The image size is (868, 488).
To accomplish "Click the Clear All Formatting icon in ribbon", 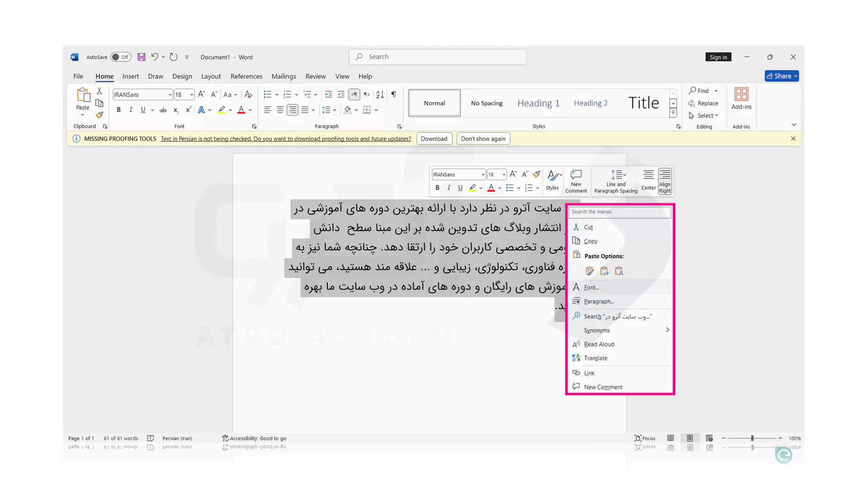I will point(248,94).
